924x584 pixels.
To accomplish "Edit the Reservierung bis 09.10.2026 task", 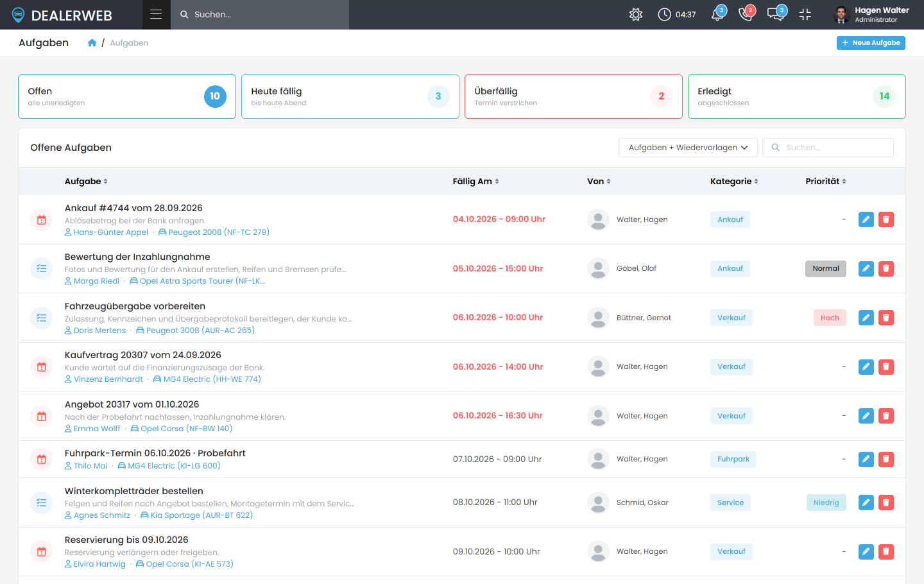I will [866, 551].
